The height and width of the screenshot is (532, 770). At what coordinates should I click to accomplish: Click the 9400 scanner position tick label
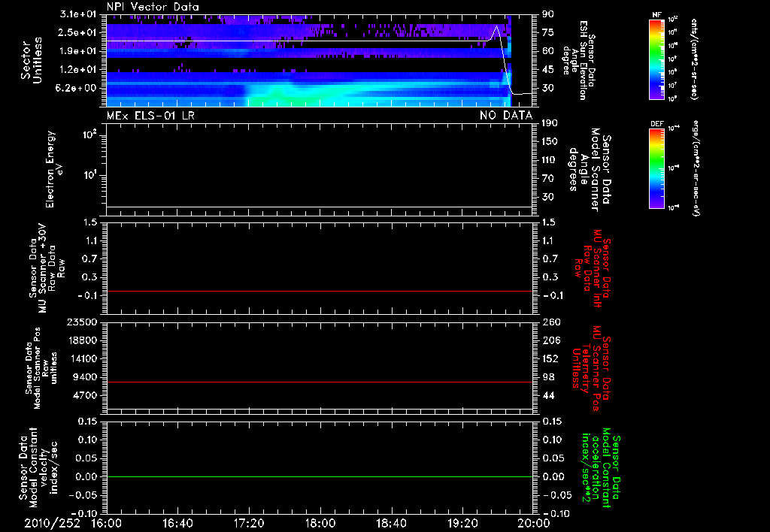[x=85, y=377]
